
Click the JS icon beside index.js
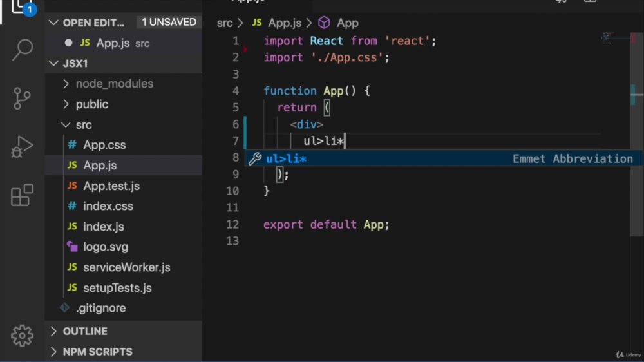72,226
